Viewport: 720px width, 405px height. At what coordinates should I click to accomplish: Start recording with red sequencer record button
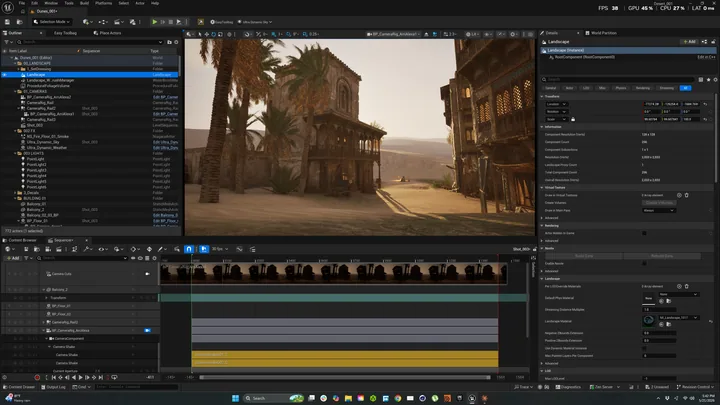pyautogui.click(x=37, y=377)
